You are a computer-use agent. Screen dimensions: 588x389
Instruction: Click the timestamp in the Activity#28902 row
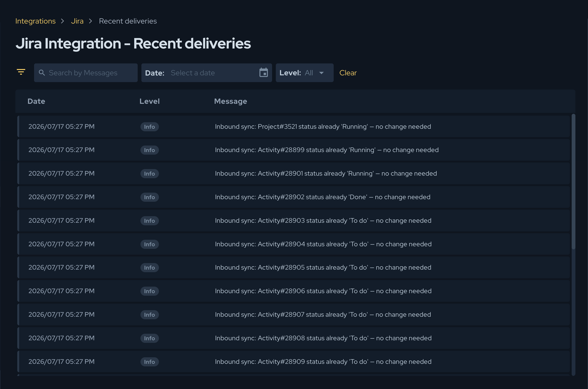click(62, 197)
